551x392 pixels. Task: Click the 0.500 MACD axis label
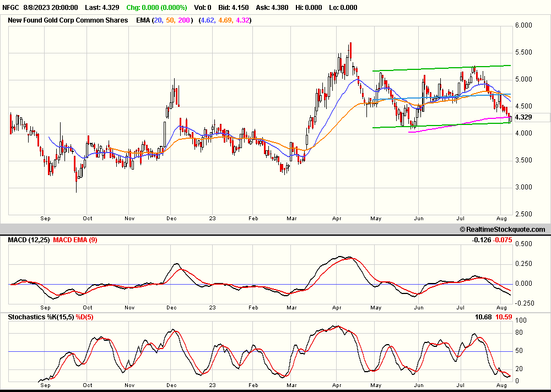point(523,244)
